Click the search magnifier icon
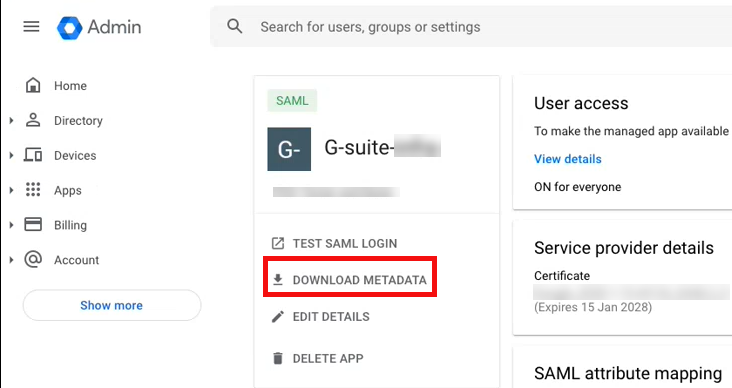The height and width of the screenshot is (388, 732). 234,26
